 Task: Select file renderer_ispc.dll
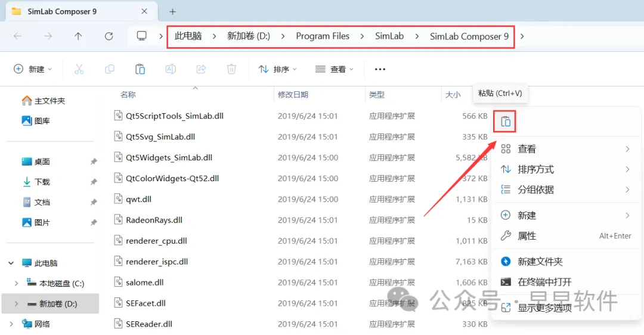[x=157, y=262]
